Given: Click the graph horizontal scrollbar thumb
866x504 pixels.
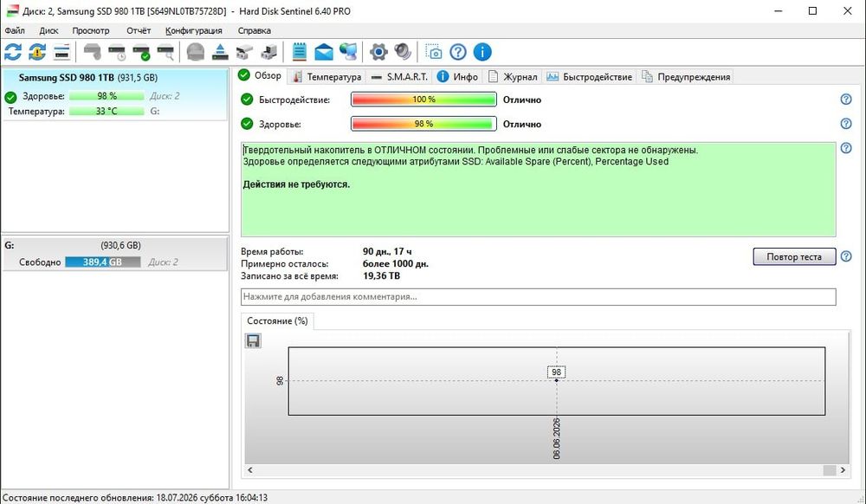Looking at the screenshot, I should (830, 469).
